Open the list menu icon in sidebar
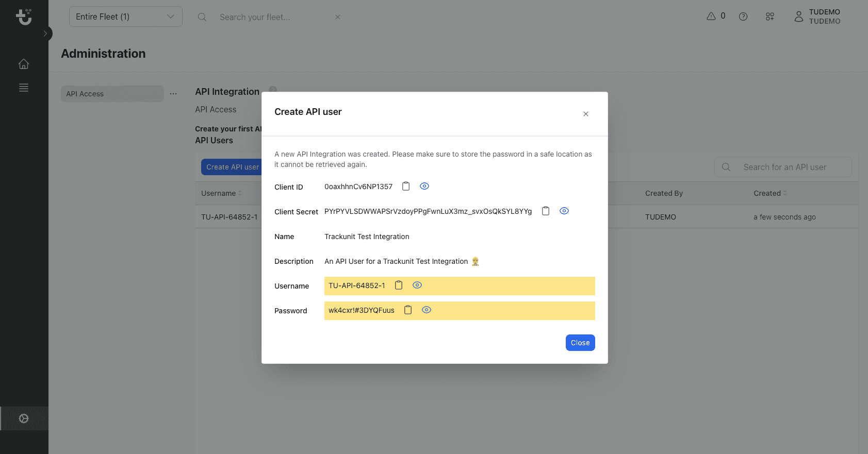This screenshot has height=454, width=868. [24, 88]
